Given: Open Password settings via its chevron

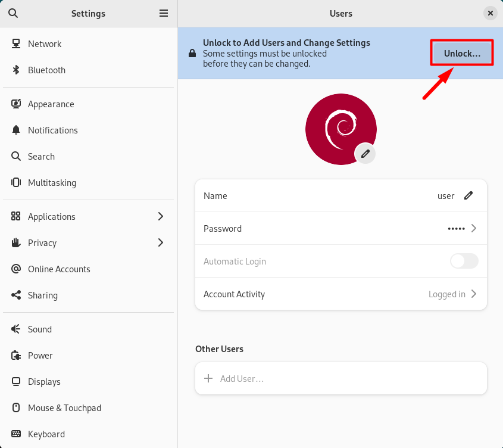Looking at the screenshot, I should tap(474, 228).
